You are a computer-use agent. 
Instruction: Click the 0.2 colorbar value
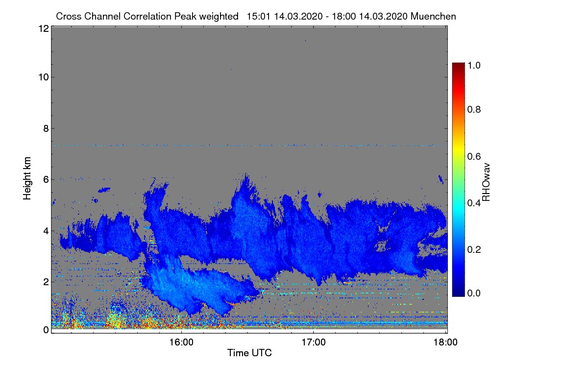474,249
